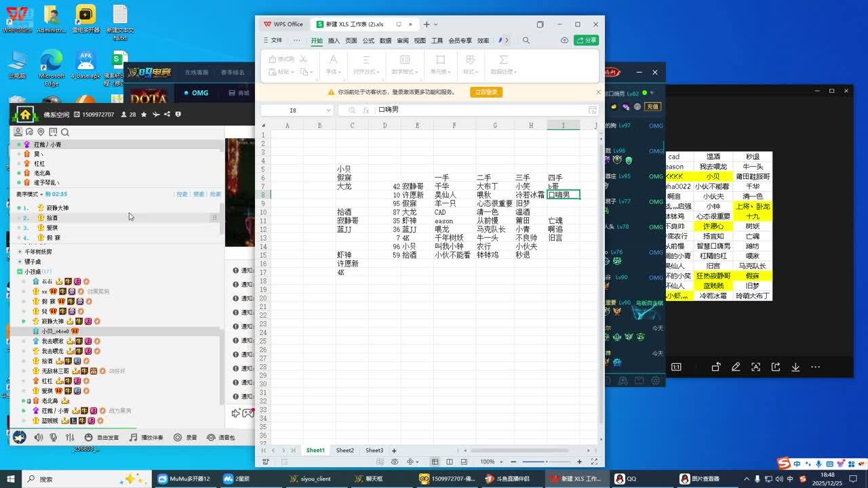Expand the 数字格式 number format dropdown

pyautogui.click(x=405, y=72)
